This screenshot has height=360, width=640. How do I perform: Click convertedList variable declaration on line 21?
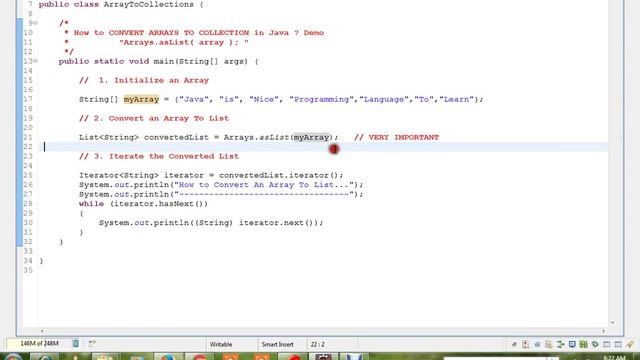tap(176, 137)
